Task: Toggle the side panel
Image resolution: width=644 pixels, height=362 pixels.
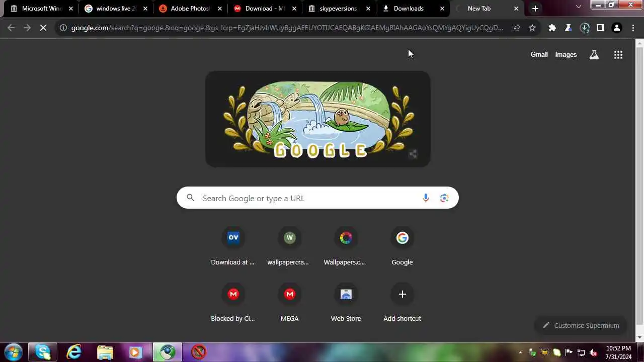Action: (601, 28)
